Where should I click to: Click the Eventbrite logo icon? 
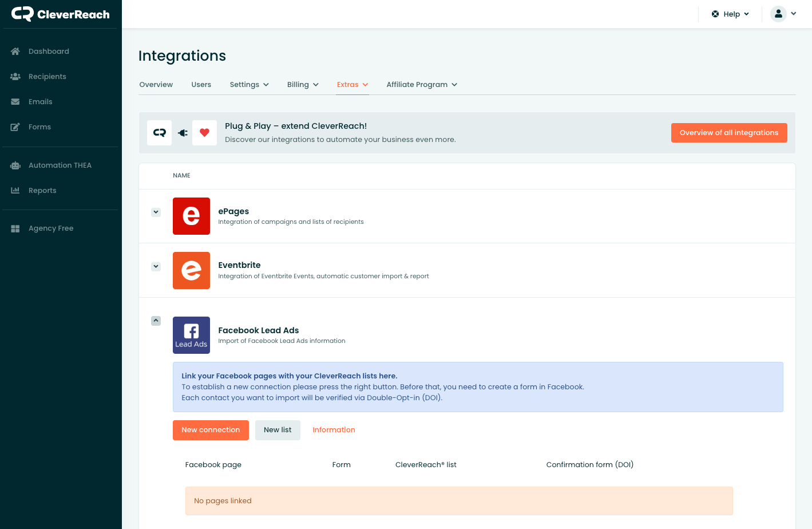[191, 270]
